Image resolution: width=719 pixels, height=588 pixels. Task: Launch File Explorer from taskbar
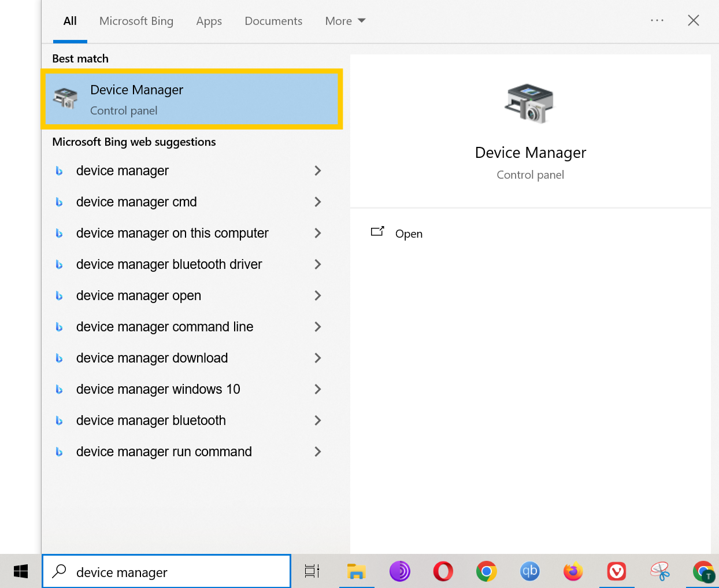357,571
